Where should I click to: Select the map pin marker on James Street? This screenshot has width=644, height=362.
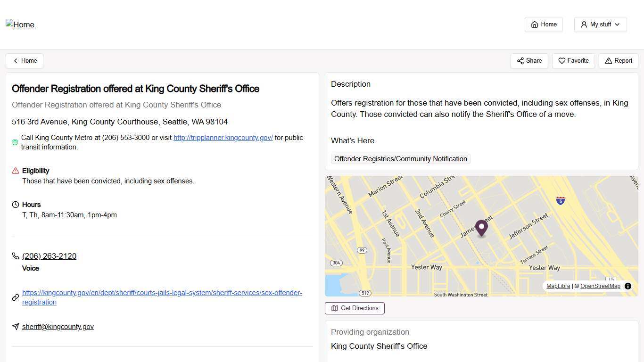[481, 228]
